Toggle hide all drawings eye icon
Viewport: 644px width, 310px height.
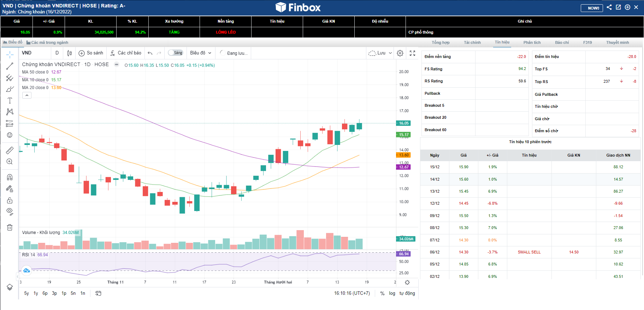tap(10, 211)
